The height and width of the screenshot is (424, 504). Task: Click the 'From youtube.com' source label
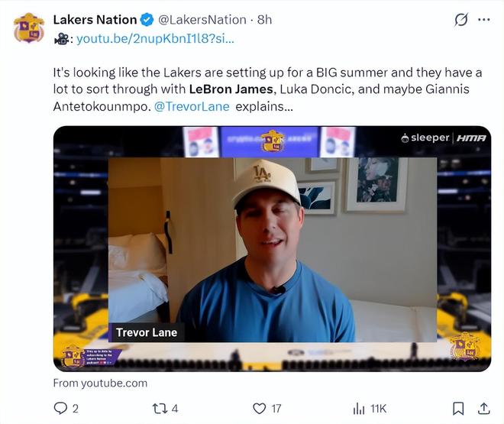pos(100,383)
